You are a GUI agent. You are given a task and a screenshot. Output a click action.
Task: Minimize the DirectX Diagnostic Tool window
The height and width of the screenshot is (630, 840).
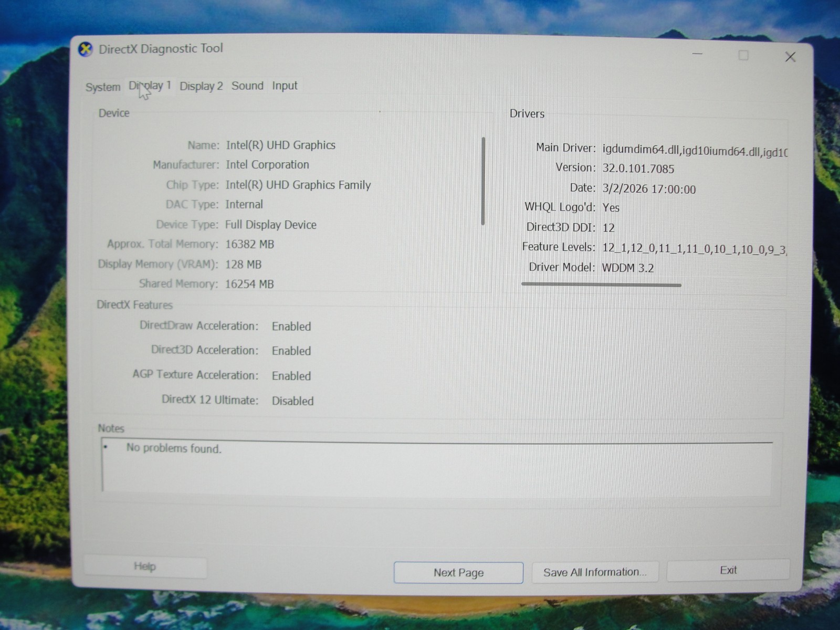(x=697, y=54)
